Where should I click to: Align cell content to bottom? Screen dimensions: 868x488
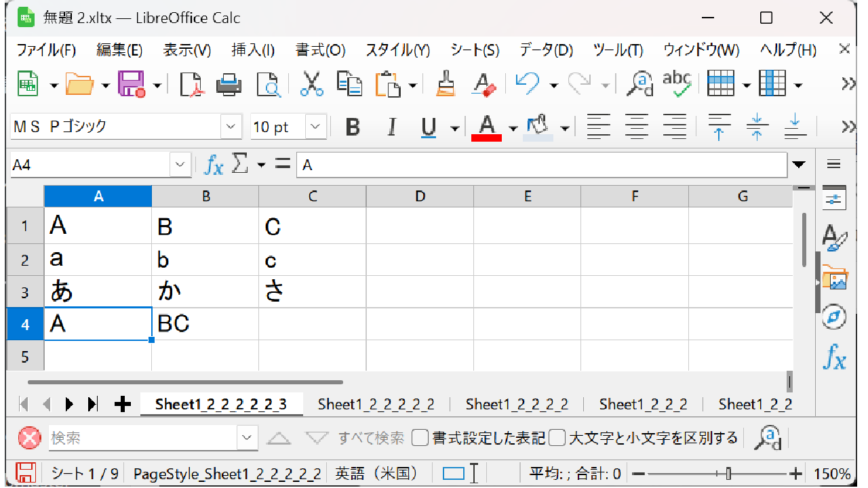(795, 127)
